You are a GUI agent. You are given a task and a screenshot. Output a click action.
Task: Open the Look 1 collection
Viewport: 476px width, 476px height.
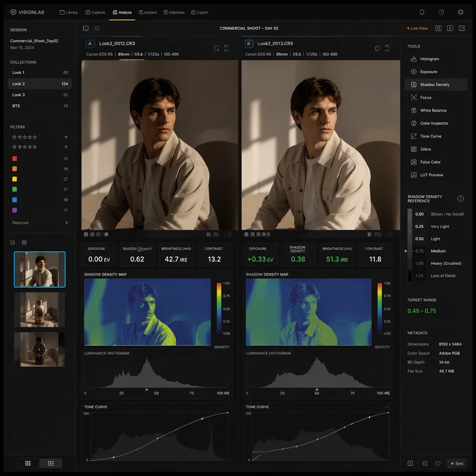[40, 73]
